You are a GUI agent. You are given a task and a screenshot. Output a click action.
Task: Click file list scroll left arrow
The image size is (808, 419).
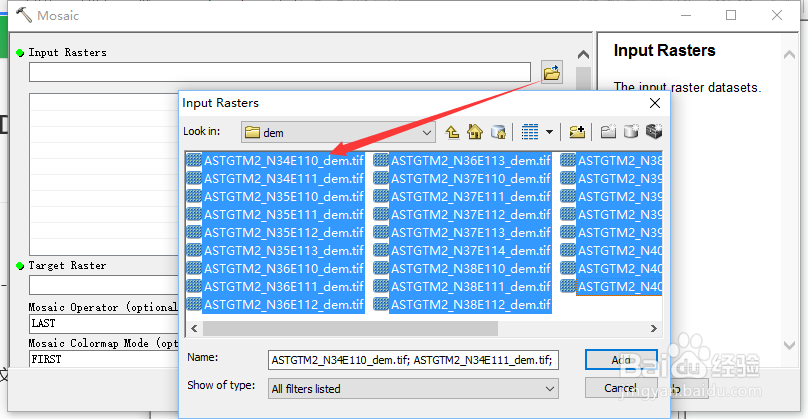tap(194, 328)
